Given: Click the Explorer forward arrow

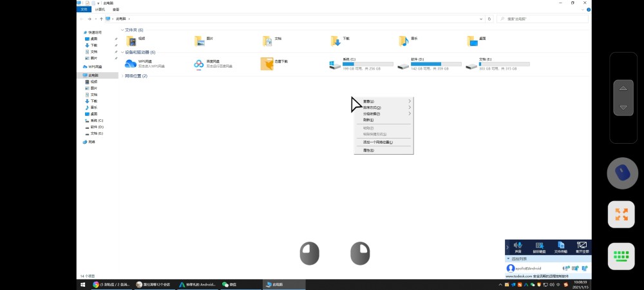Looking at the screenshot, I should point(90,19).
